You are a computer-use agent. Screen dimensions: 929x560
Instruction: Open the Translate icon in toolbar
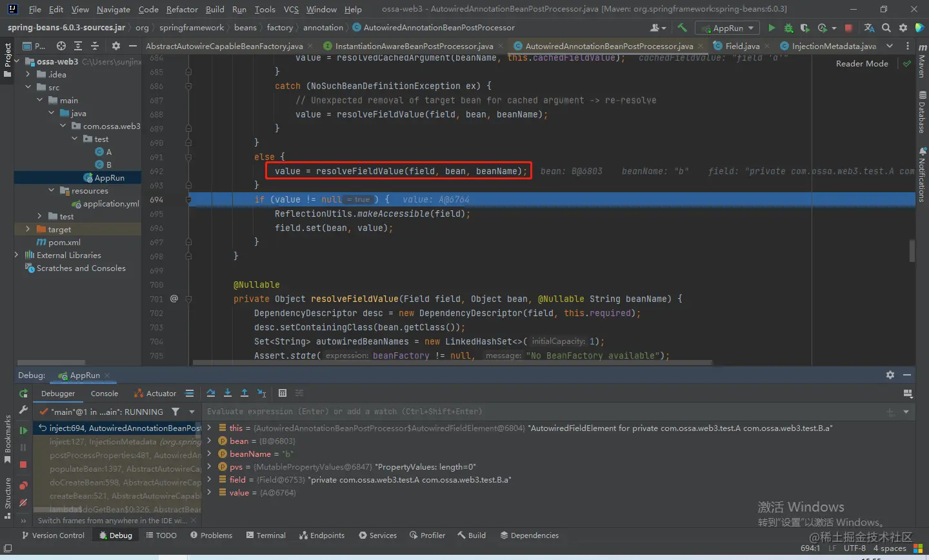tap(869, 28)
